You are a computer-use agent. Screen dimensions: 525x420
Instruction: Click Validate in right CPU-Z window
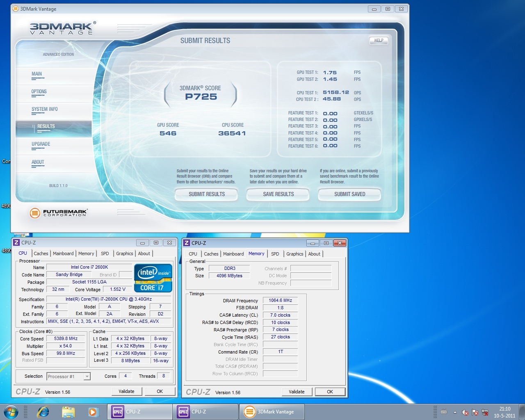coord(297,392)
